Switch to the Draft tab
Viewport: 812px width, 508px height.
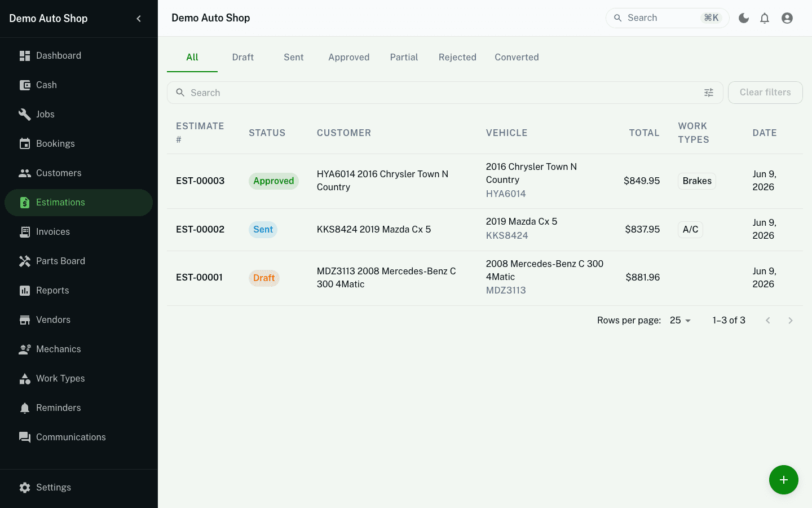click(x=243, y=57)
